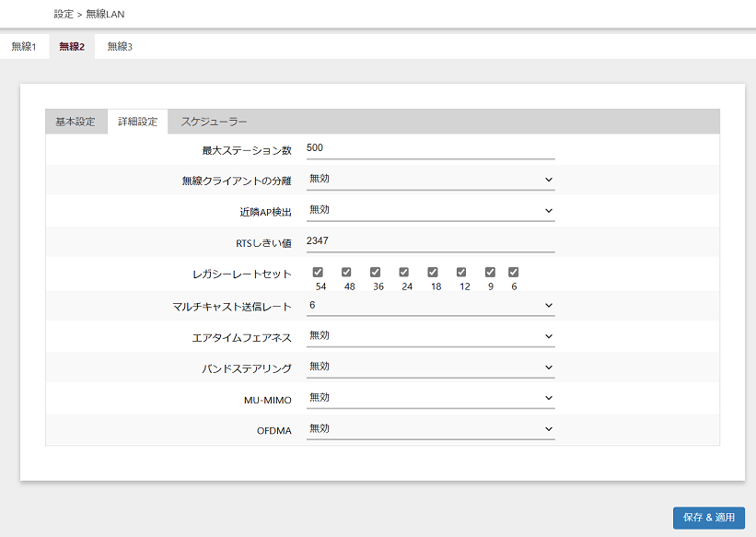Click the 最大ステーション数 input field
The width and height of the screenshot is (756, 537).
[431, 148]
